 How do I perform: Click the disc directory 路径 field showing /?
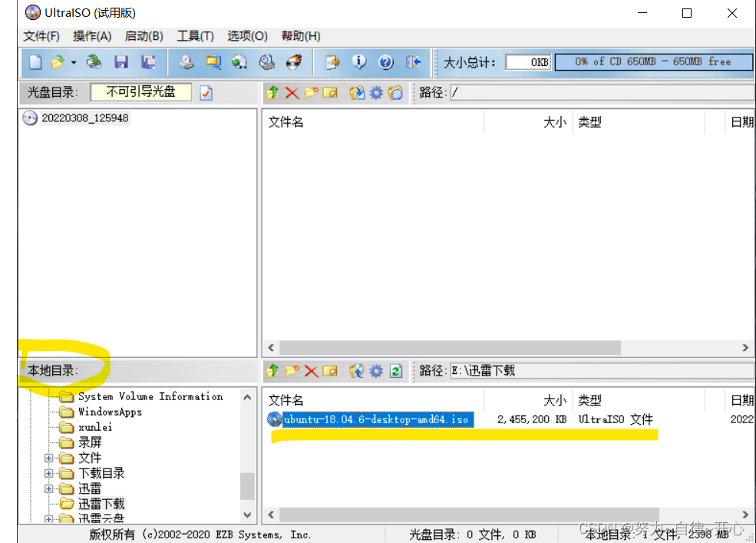click(x=602, y=93)
